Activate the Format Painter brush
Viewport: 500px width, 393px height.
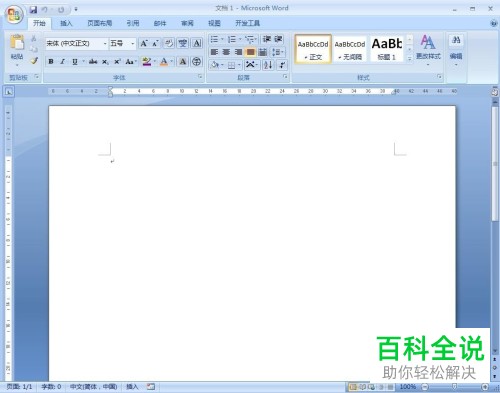click(34, 61)
